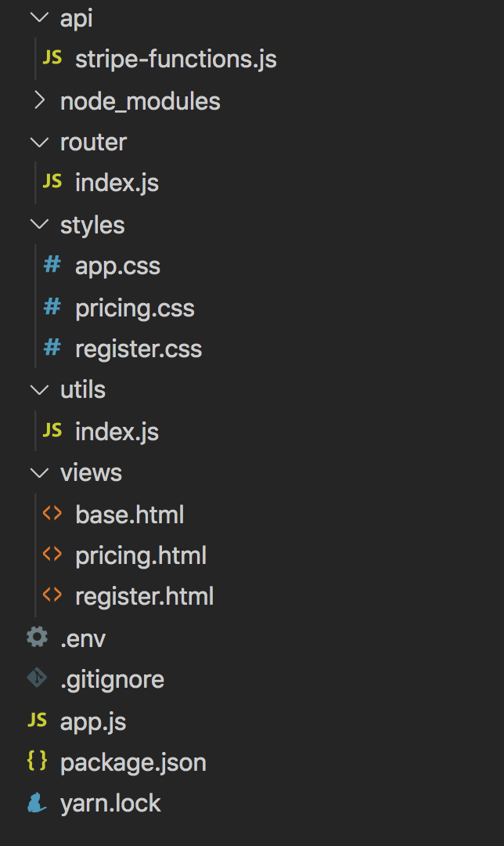The image size is (504, 846).
Task: Collapse the api folder chevron
Action: pos(37,18)
